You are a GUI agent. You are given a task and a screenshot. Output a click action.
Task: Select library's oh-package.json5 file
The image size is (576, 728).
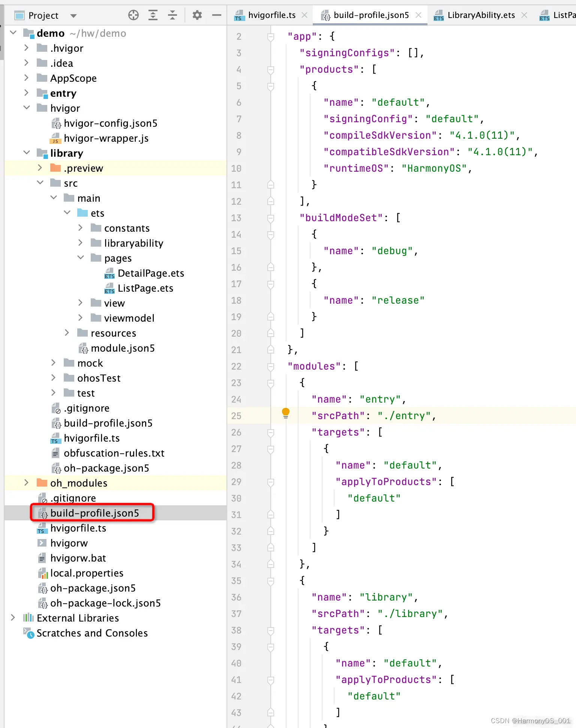click(x=106, y=468)
